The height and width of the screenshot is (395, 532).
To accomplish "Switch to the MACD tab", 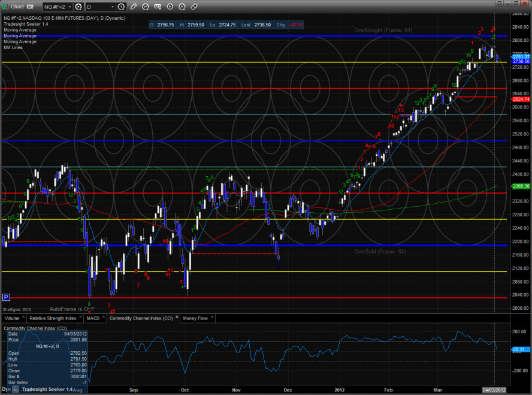I will pos(93,318).
